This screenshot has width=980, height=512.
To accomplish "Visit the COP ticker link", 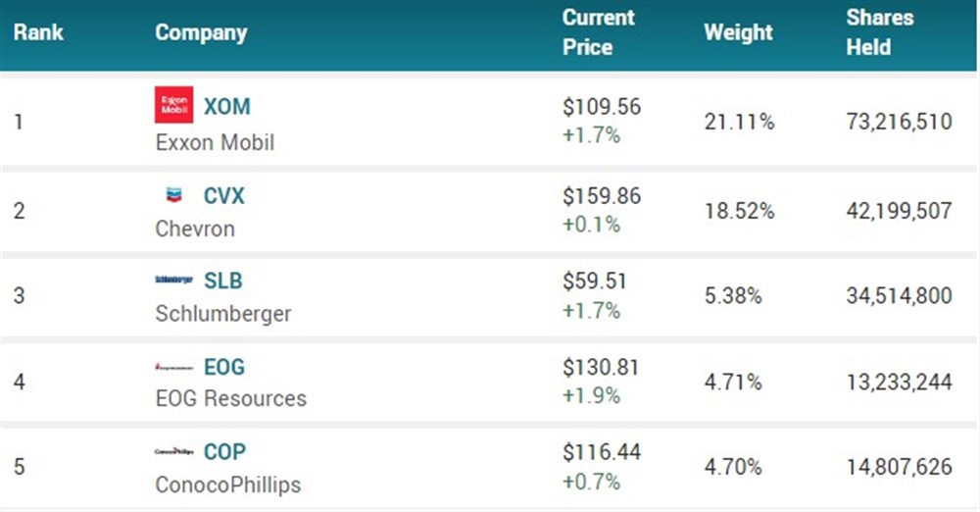I will click(x=224, y=452).
